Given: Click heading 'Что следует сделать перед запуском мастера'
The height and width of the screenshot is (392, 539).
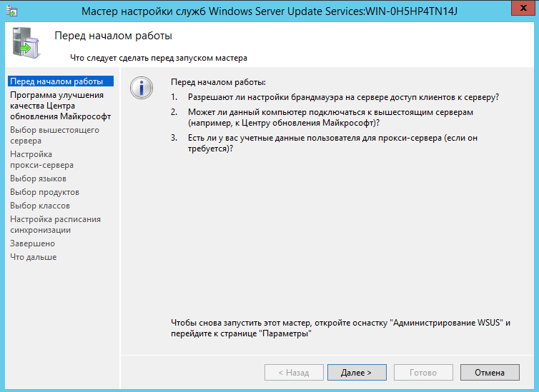Looking at the screenshot, I should point(159,58).
